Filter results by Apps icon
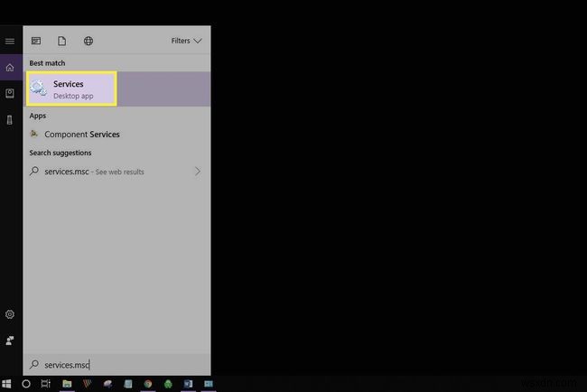587x392 pixels. (36, 41)
